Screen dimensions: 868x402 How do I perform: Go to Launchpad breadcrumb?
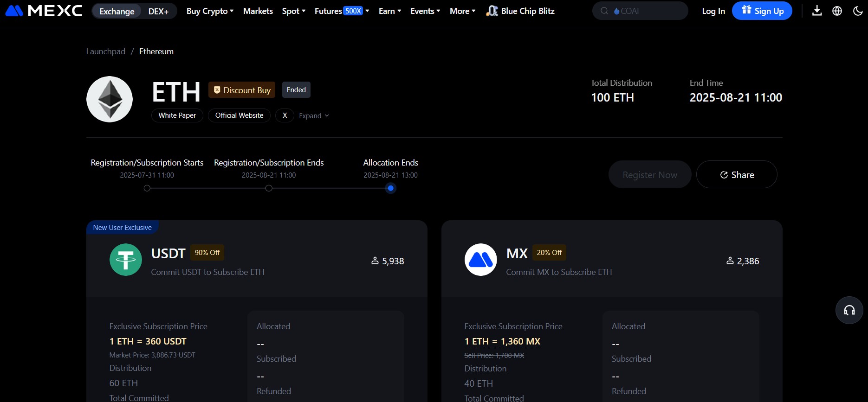click(106, 51)
